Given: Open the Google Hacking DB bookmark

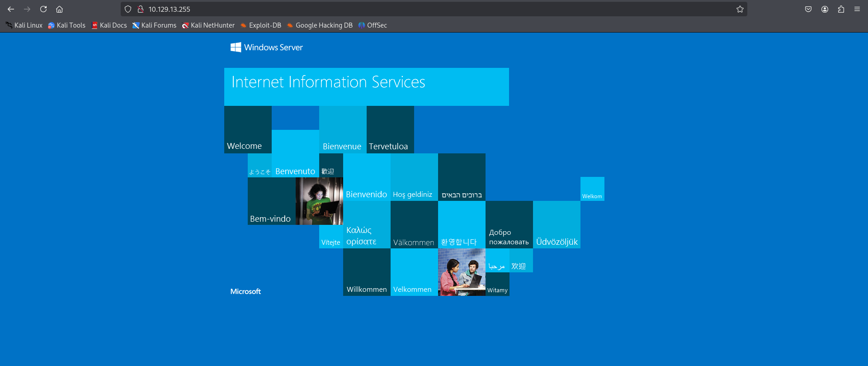Looking at the screenshot, I should tap(320, 25).
